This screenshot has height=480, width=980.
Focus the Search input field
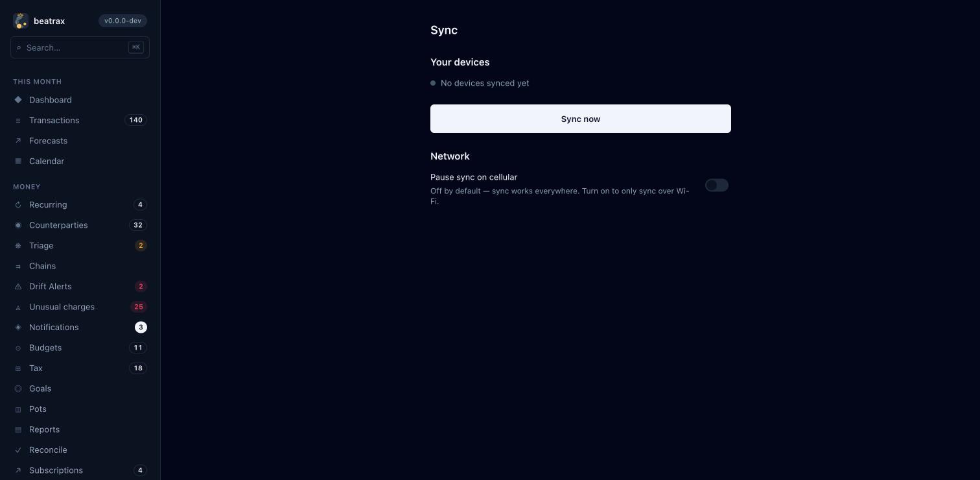tap(80, 47)
